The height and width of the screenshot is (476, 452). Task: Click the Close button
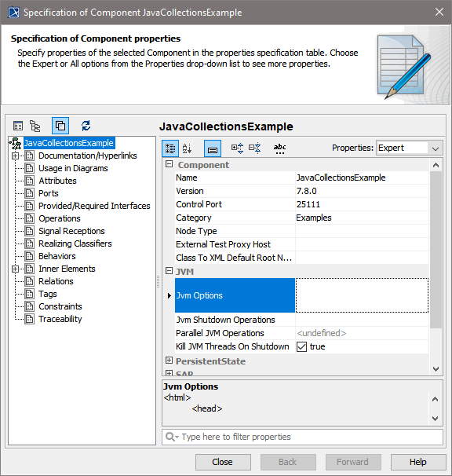pyautogui.click(x=223, y=462)
